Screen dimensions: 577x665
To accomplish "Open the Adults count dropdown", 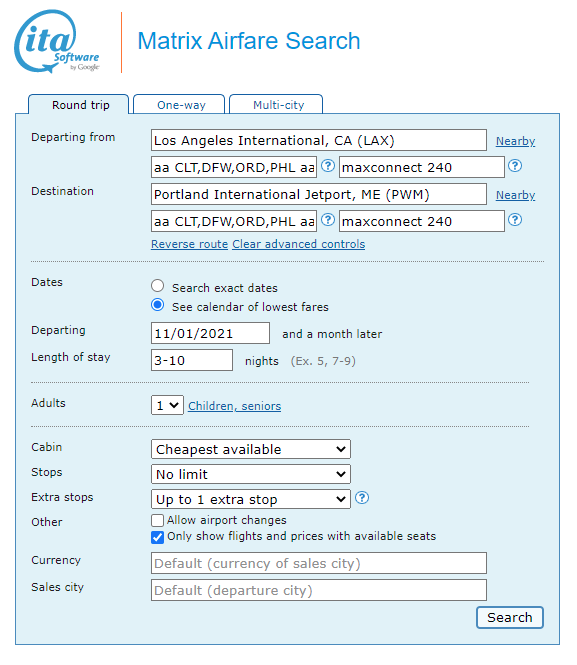I will [167, 405].
